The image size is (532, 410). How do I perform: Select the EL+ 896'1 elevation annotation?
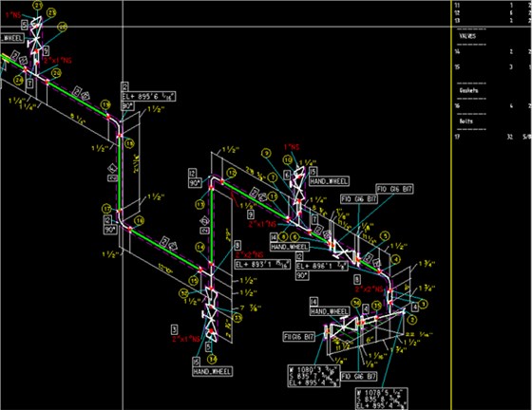pyautogui.click(x=322, y=266)
